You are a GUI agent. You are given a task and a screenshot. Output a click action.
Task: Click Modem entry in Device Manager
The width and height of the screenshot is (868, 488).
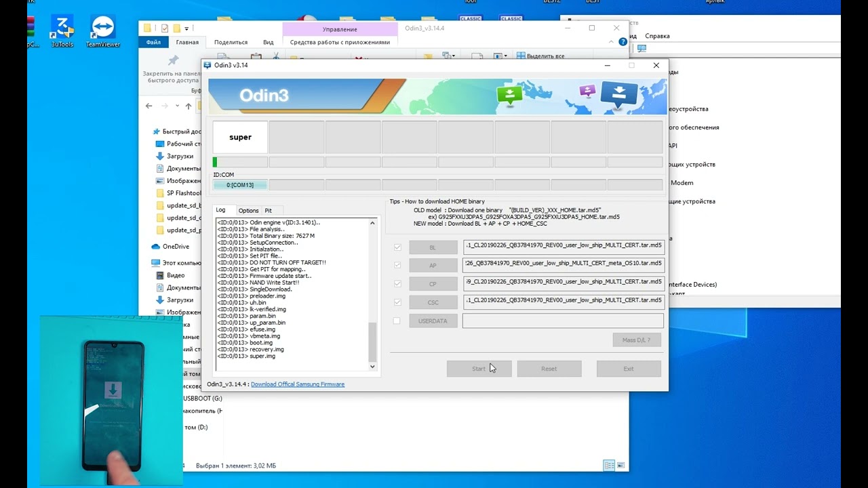[x=682, y=183]
